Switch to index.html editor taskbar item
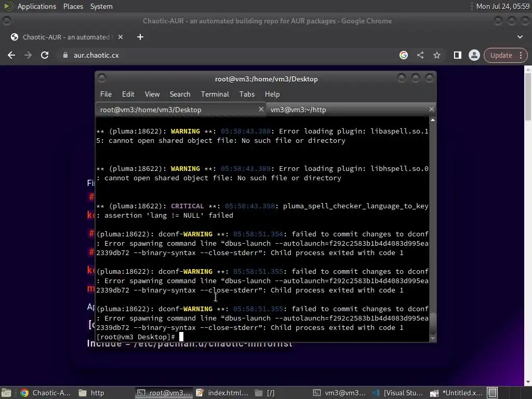The image size is (532, 399). pyautogui.click(x=222, y=393)
